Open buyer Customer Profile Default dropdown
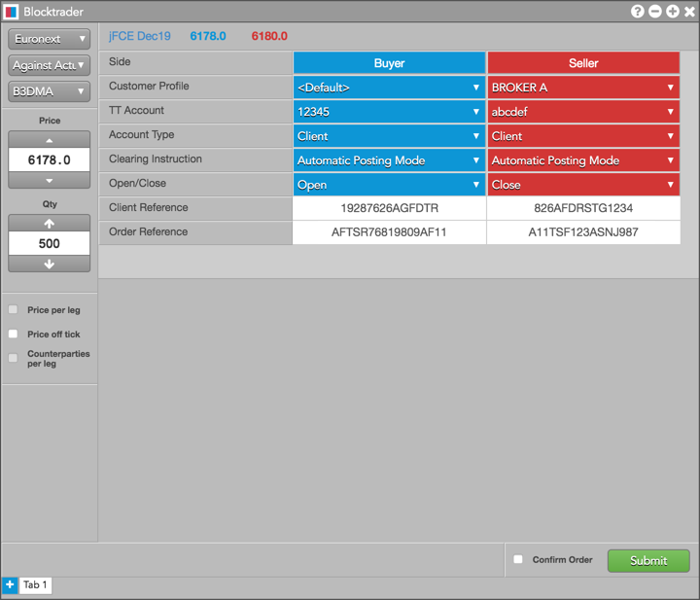Viewport: 700px width, 600px height. pos(389,88)
